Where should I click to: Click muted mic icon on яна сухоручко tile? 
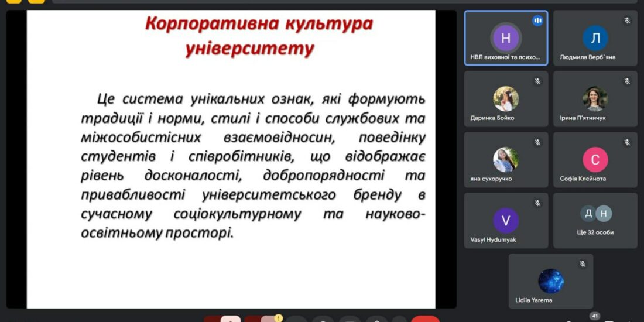pos(537,142)
